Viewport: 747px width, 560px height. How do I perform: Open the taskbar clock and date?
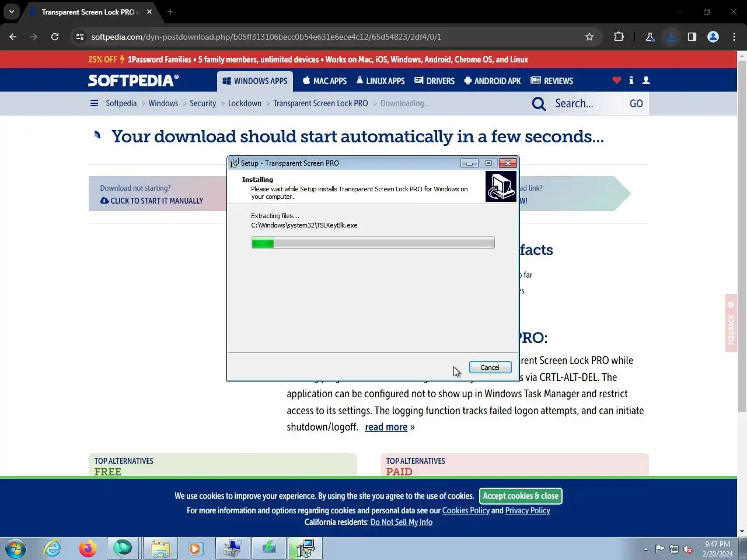pyautogui.click(x=717, y=549)
